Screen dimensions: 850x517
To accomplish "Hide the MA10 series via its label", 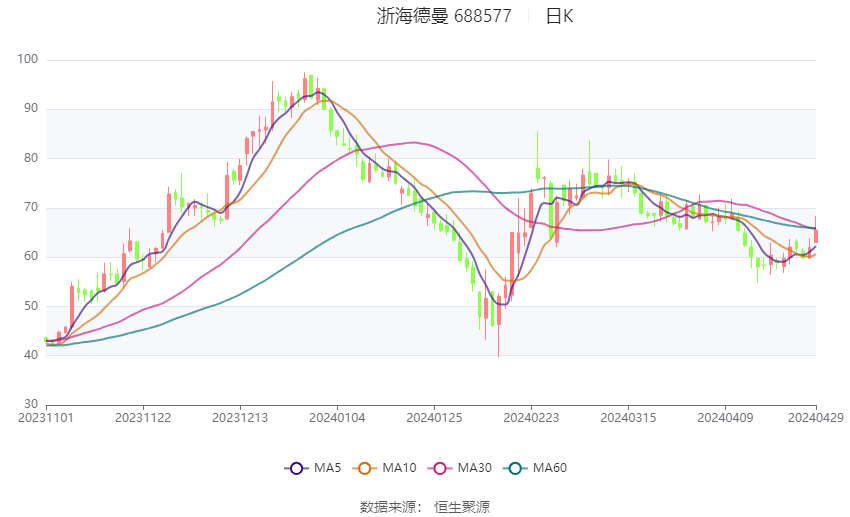I will pos(399,468).
